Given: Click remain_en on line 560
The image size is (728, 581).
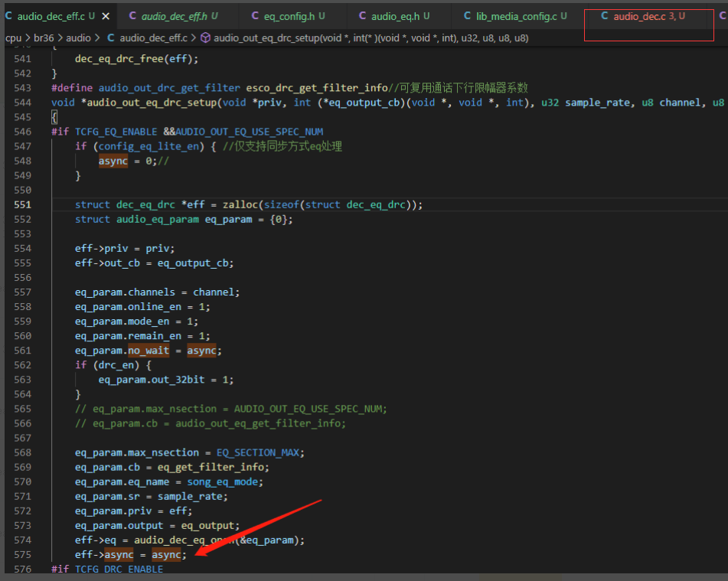Looking at the screenshot, I should [155, 336].
